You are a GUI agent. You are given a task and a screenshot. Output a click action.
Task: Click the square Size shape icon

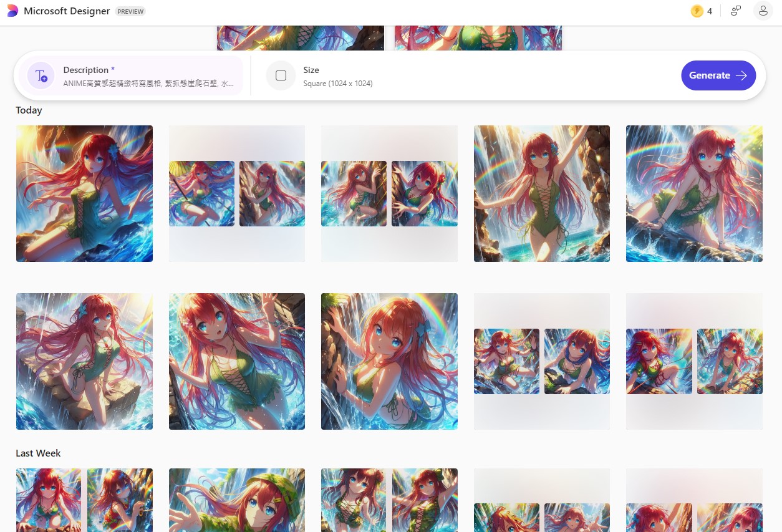pos(281,75)
